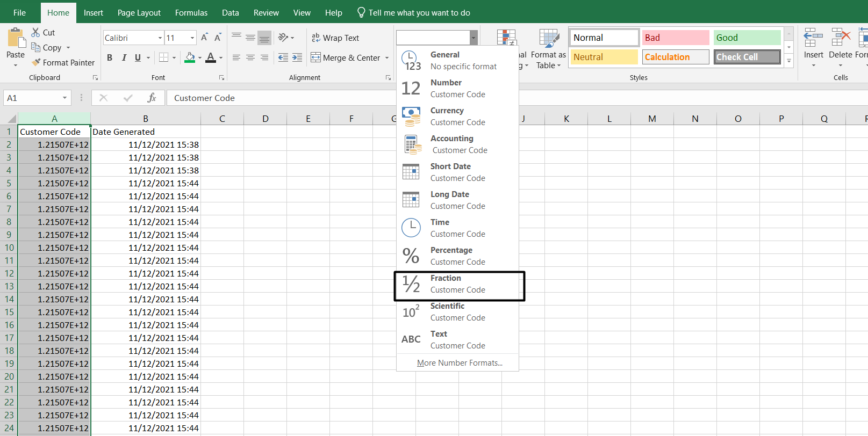The image size is (868, 436).
Task: Click the Orientation text angle icon
Action: (283, 37)
